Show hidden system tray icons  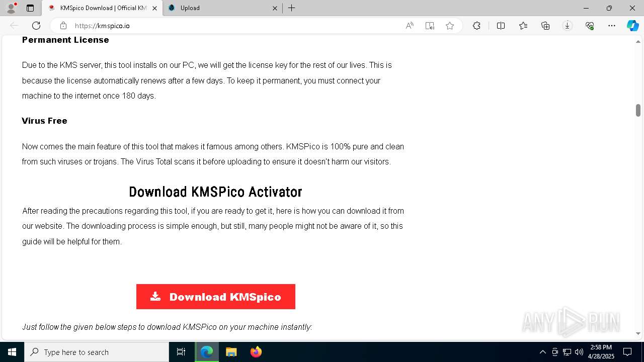pos(542,352)
